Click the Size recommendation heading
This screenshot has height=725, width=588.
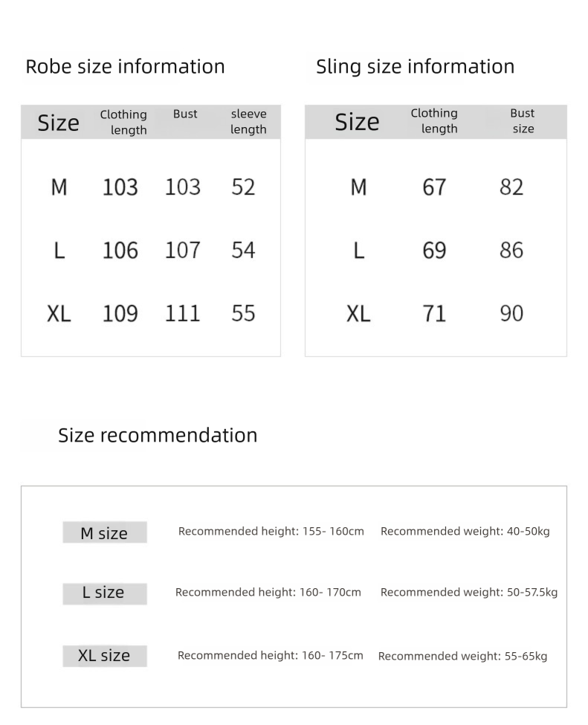pos(158,436)
